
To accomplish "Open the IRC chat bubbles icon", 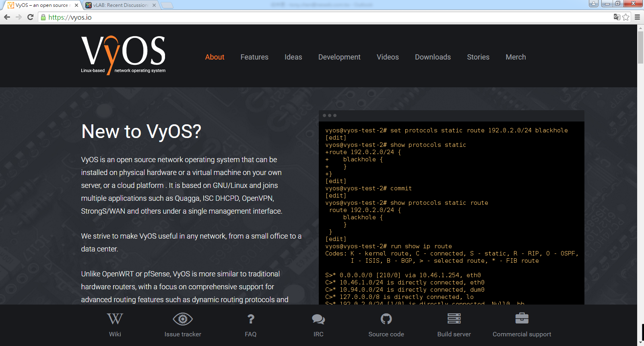I will pyautogui.click(x=318, y=319).
